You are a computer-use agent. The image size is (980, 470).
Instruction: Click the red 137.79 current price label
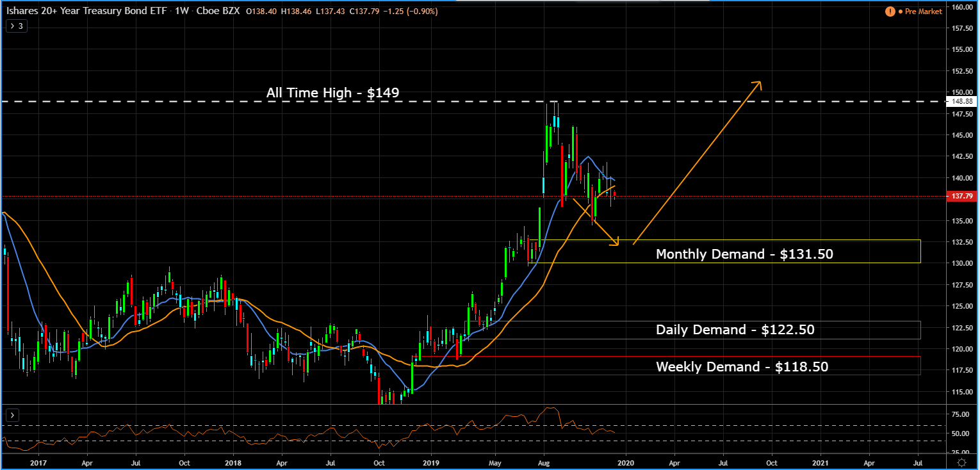[x=963, y=197]
